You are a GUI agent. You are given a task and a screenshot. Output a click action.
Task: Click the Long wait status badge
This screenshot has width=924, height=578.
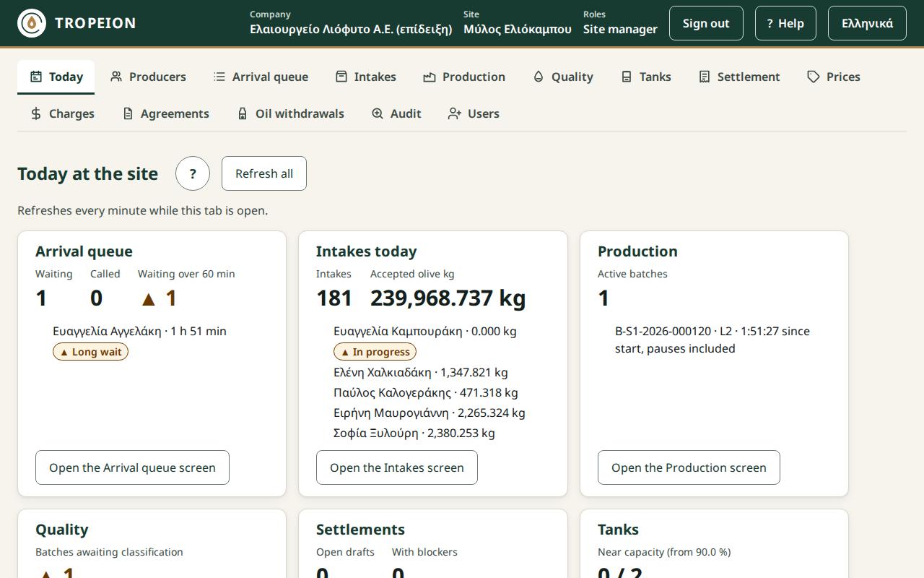pyautogui.click(x=90, y=352)
